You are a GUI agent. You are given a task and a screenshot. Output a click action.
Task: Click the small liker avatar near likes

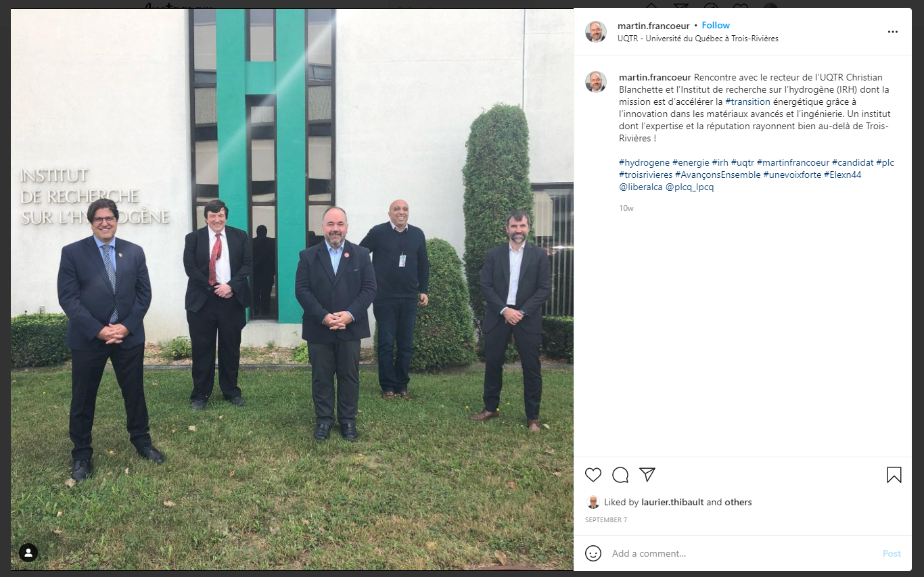click(x=593, y=502)
